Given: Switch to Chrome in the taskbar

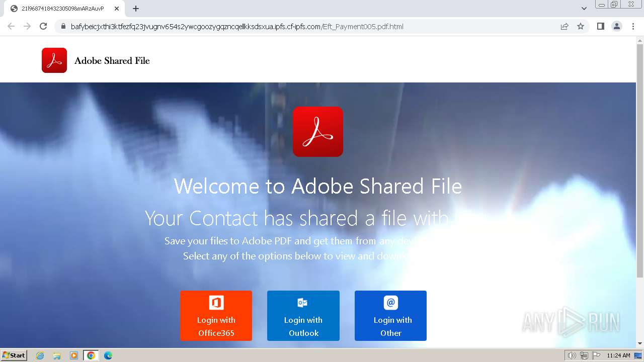Looking at the screenshot, I should coord(91,355).
